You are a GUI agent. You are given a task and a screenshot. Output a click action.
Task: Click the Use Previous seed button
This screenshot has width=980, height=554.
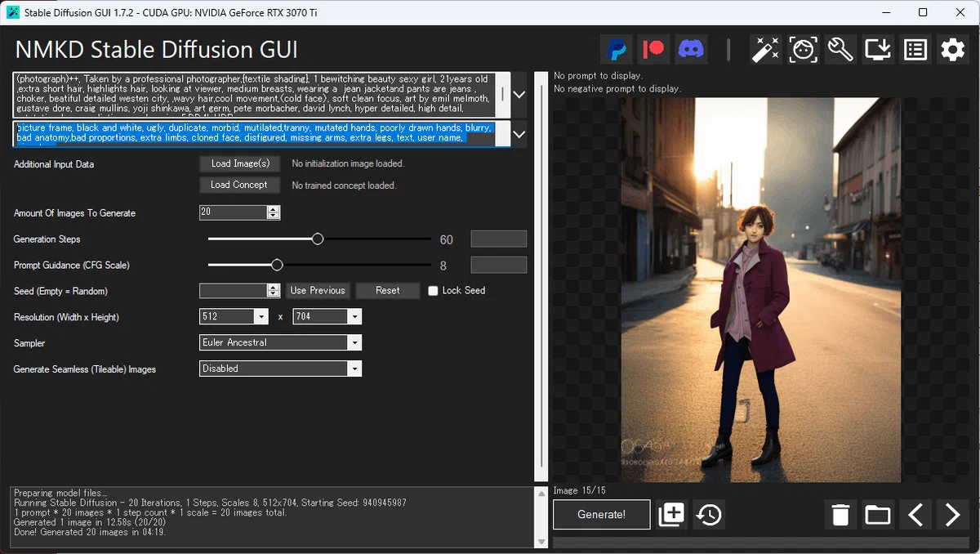coord(318,291)
